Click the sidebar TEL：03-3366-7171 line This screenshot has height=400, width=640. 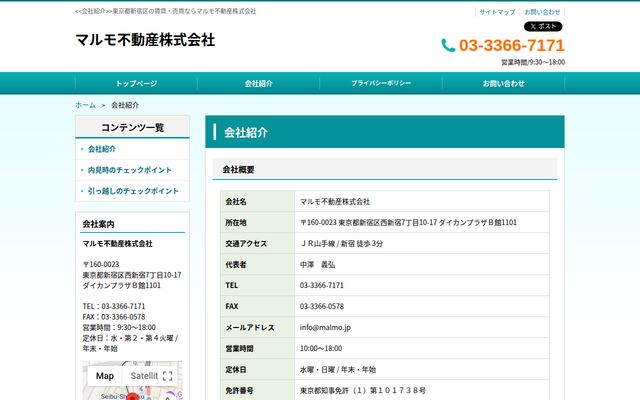114,306
